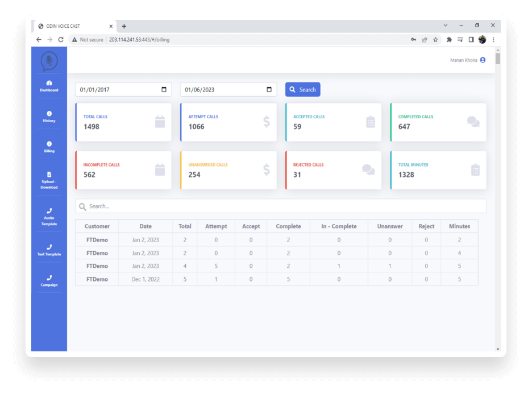Viewport: 532px width, 394px height.
Task: Click the Minutes column header
Action: click(459, 226)
